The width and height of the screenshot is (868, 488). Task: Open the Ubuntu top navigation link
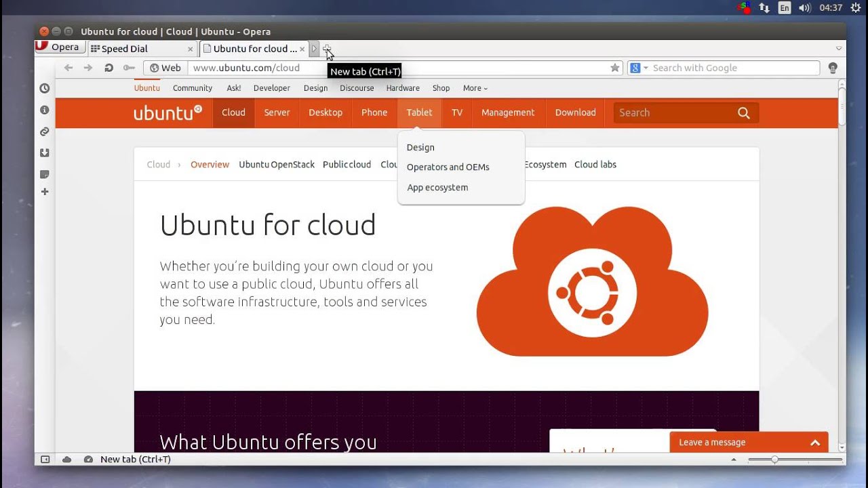146,88
